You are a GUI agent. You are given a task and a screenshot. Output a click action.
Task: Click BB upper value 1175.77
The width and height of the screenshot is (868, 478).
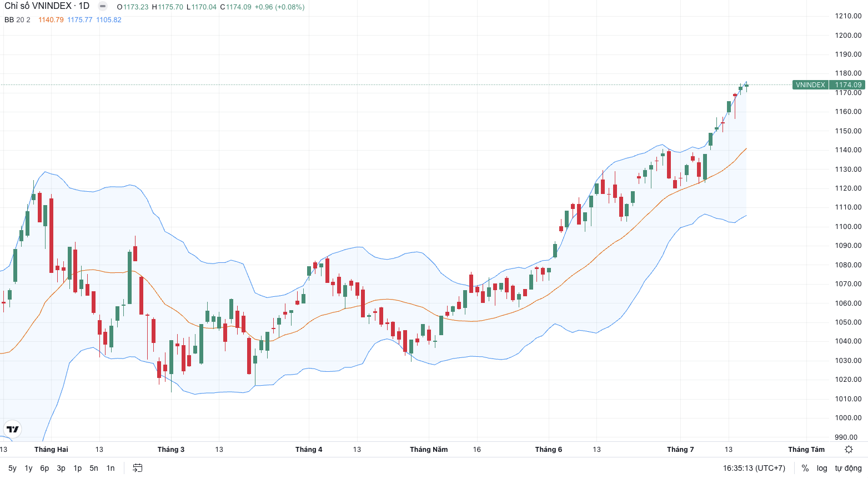point(80,19)
